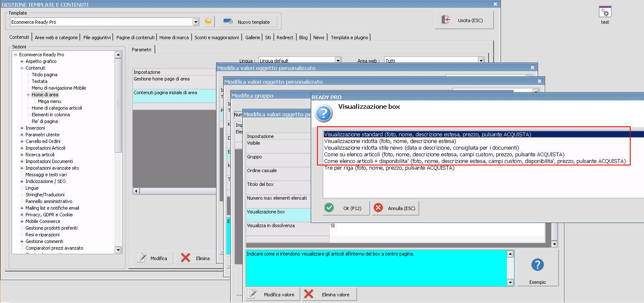This screenshot has width=644, height=303.
Task: Select Testata in the sections tree
Action: [40, 81]
